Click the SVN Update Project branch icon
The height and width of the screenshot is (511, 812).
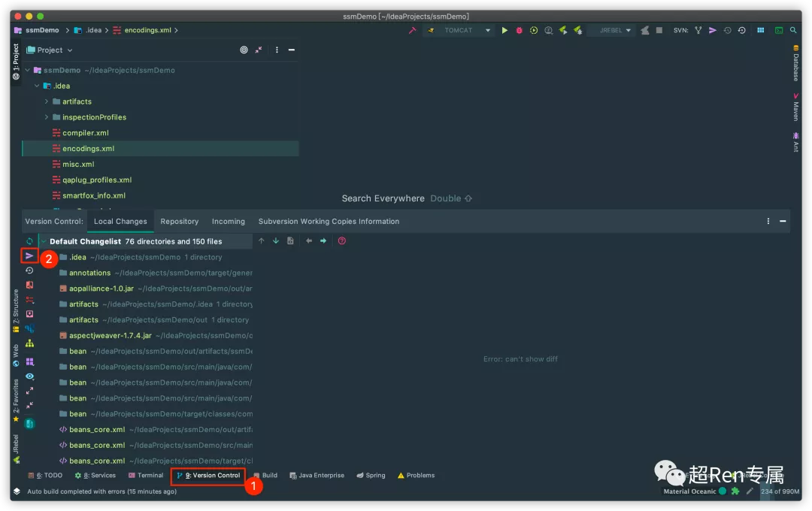pos(698,30)
